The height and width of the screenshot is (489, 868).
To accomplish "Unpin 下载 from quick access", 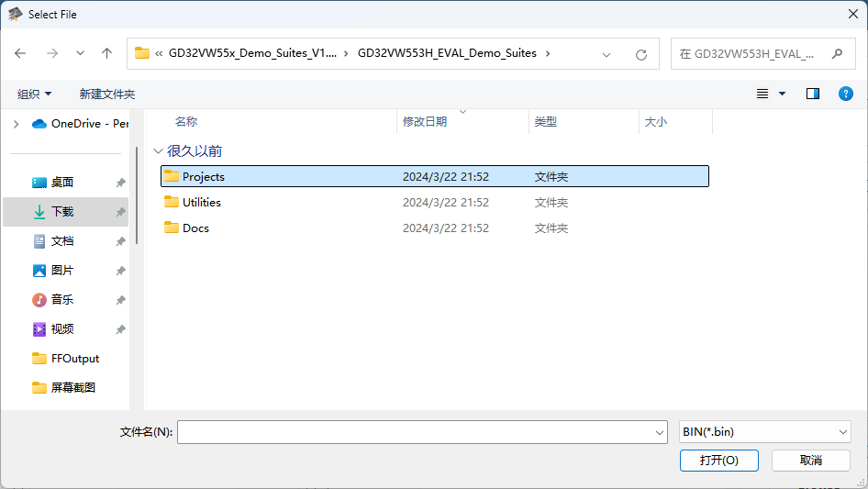I will (x=120, y=212).
